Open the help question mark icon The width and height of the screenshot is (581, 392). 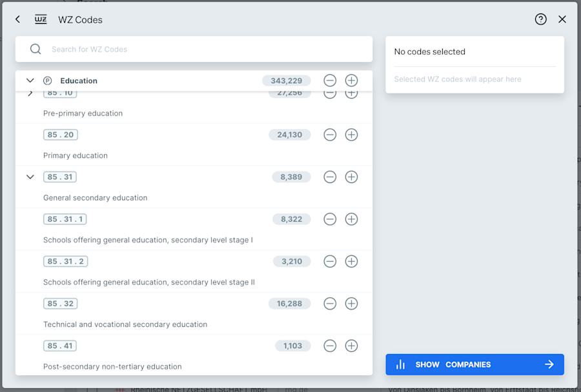coord(540,19)
